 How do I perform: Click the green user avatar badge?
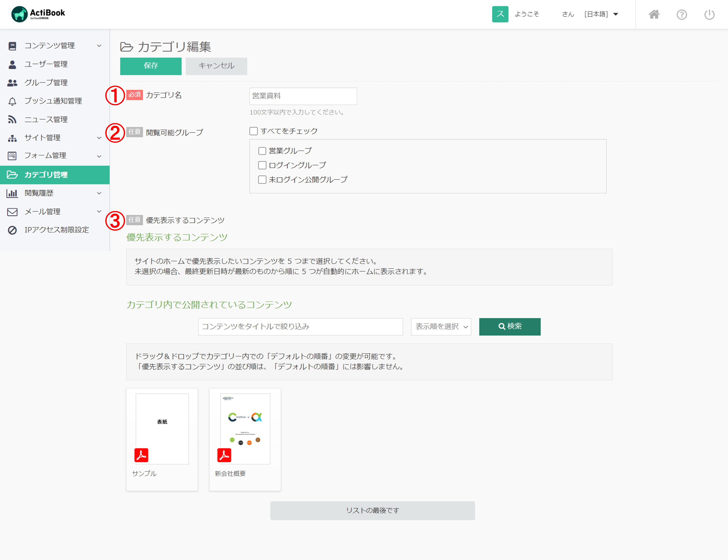[x=500, y=14]
